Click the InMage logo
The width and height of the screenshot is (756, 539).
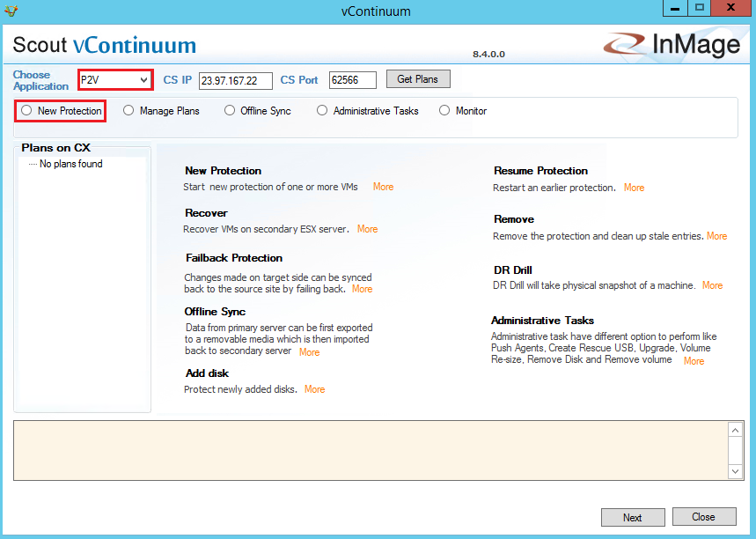pyautogui.click(x=672, y=44)
